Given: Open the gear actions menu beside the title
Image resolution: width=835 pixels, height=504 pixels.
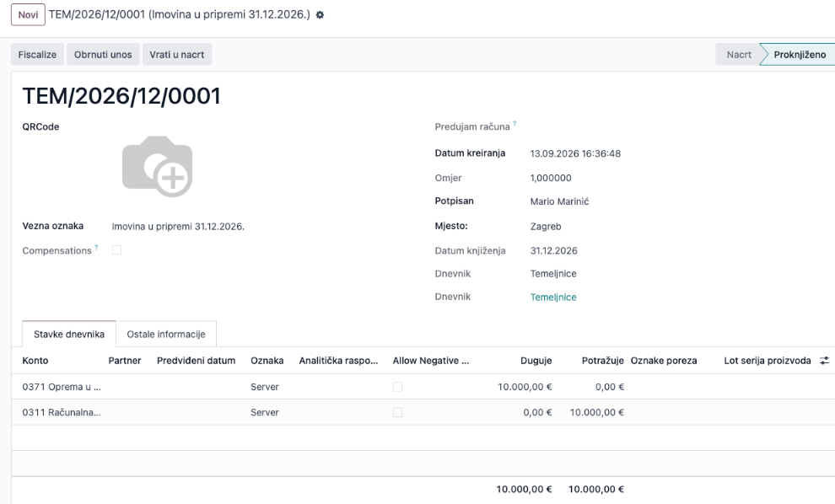Looking at the screenshot, I should click(320, 15).
